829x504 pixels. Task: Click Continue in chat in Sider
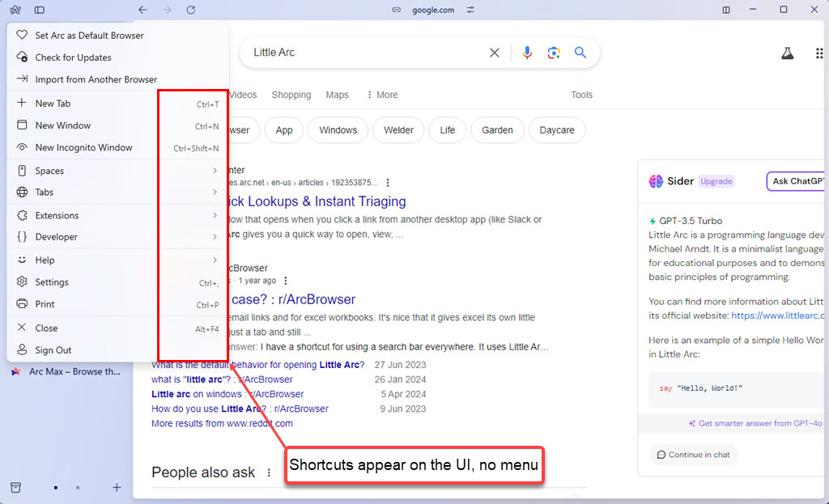[693, 455]
